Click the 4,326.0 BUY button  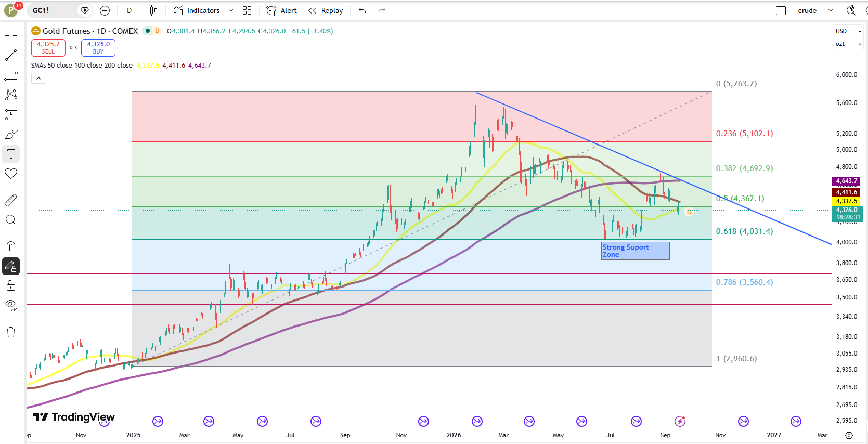click(98, 48)
